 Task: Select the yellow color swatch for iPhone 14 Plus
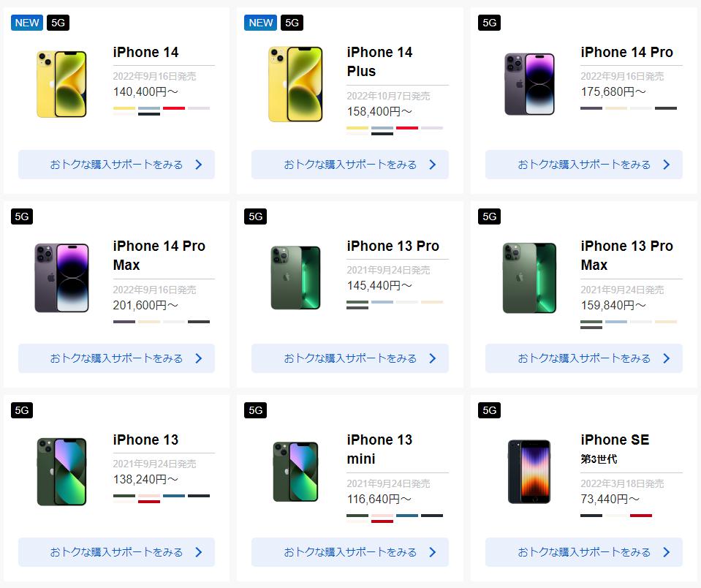(357, 128)
